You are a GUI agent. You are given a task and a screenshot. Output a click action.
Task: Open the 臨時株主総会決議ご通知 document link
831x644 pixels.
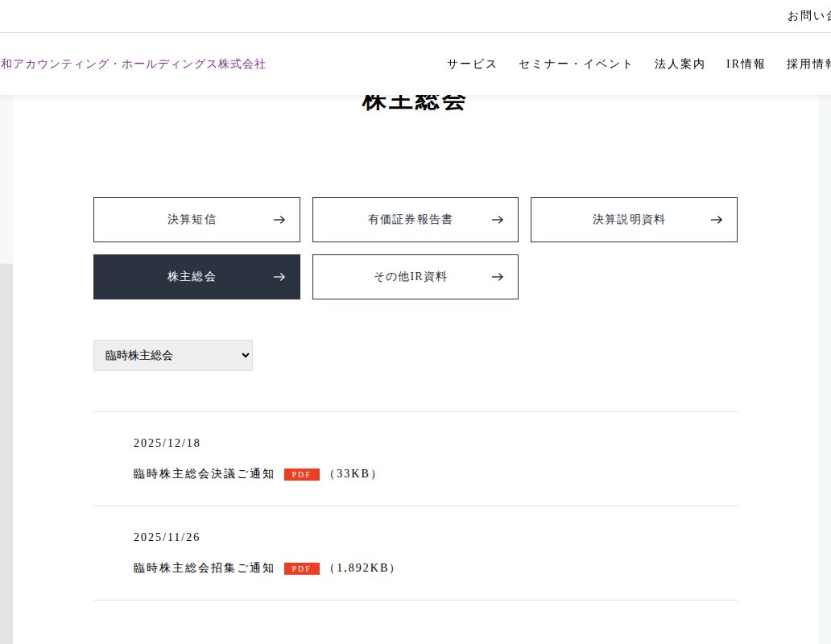204,474
